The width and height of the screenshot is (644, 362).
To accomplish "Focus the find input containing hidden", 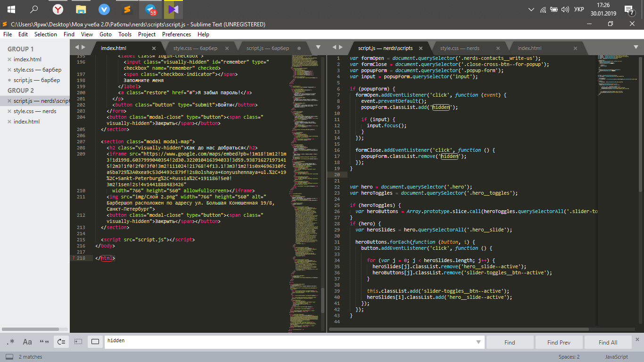I will [x=289, y=342].
